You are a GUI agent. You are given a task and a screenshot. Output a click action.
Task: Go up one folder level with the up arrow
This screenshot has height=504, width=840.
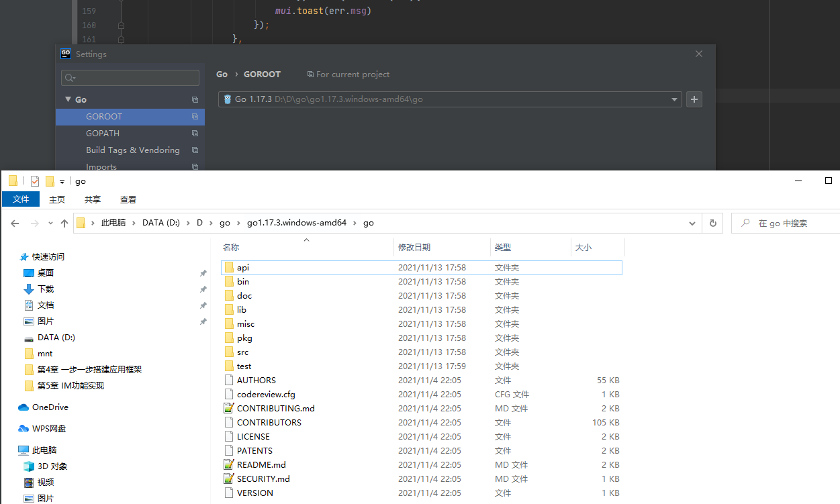click(x=64, y=223)
